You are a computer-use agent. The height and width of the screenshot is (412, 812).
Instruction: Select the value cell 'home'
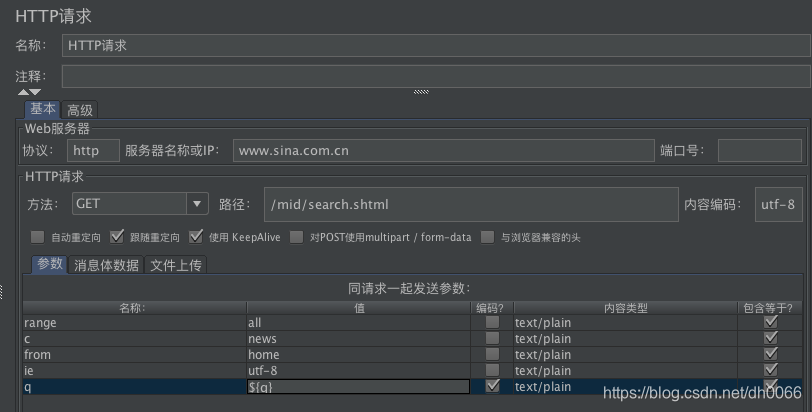tap(359, 355)
